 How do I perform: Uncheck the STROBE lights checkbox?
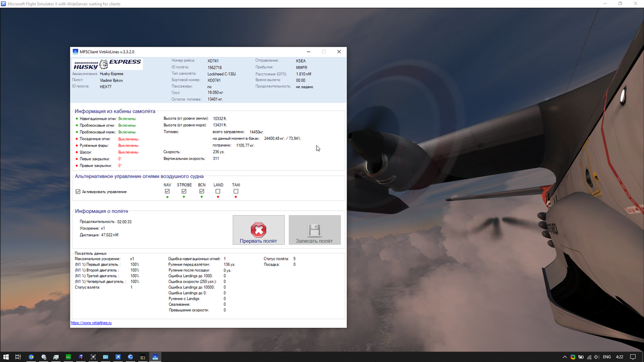[184, 191]
